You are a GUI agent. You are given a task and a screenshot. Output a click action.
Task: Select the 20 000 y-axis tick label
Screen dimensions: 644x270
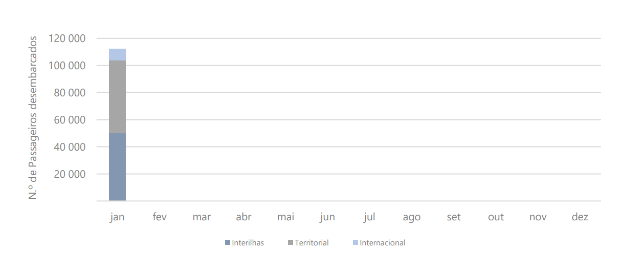coord(70,174)
